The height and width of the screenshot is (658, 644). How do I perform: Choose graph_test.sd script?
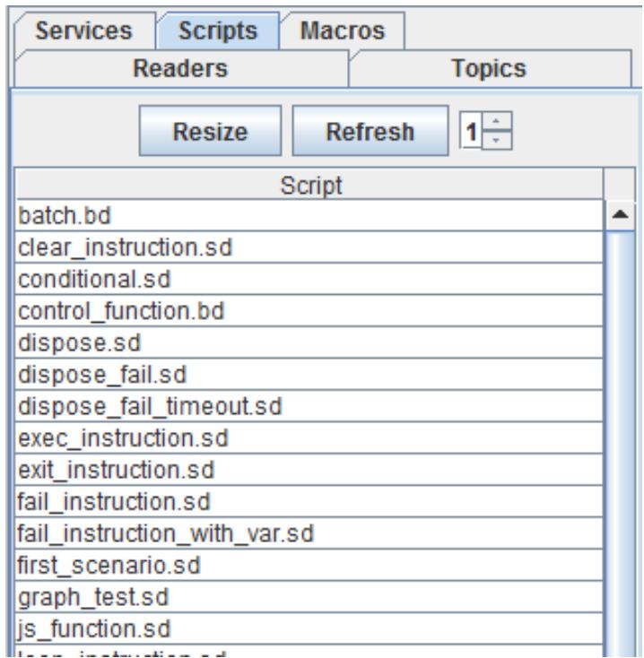pyautogui.click(x=309, y=597)
